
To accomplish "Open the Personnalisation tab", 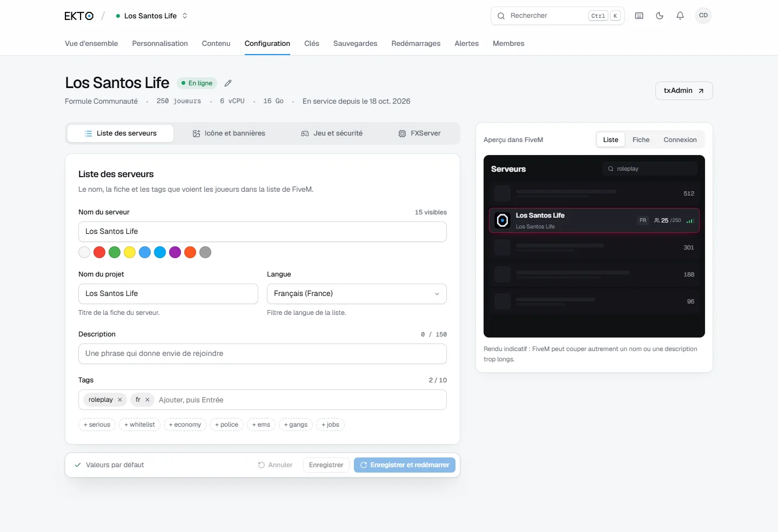I will [x=160, y=44].
